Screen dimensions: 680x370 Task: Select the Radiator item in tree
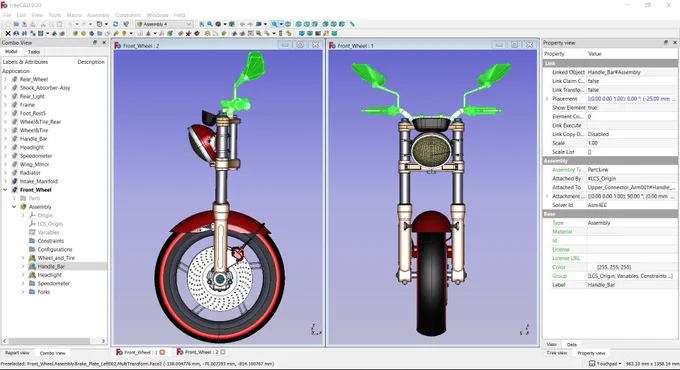pyautogui.click(x=30, y=173)
